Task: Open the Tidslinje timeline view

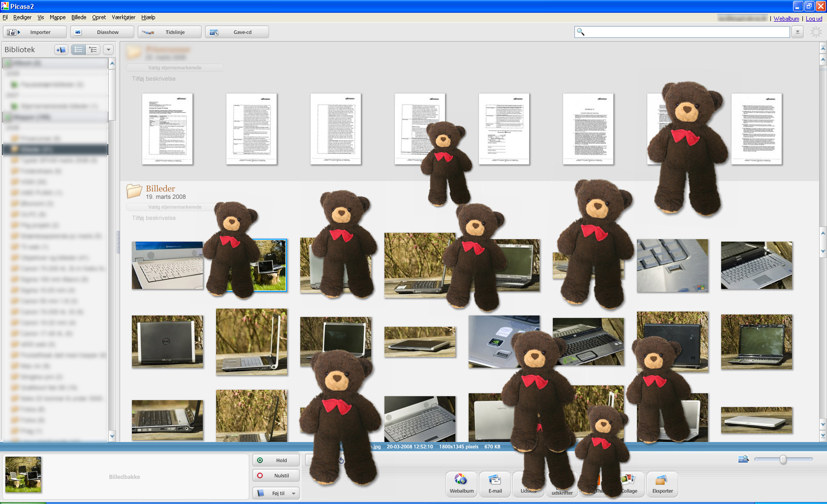Action: pos(169,32)
